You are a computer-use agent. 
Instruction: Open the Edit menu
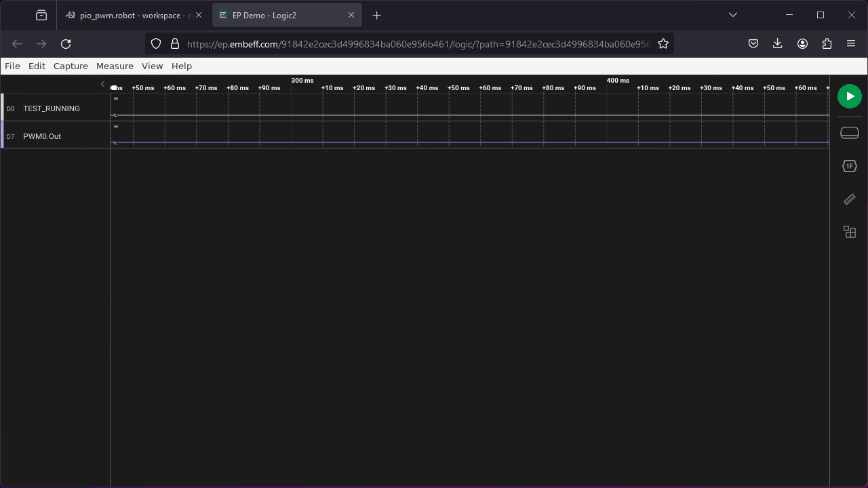tap(37, 66)
